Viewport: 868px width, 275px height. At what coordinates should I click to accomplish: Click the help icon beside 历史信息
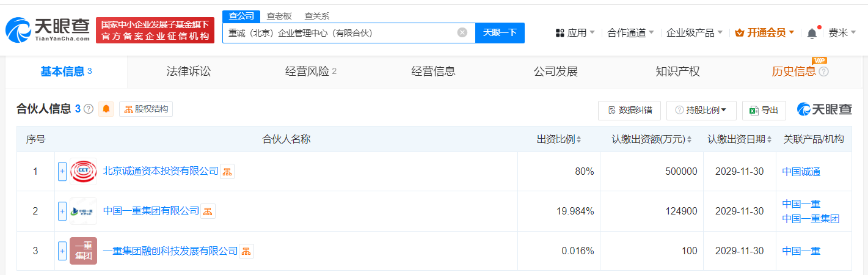[823, 71]
